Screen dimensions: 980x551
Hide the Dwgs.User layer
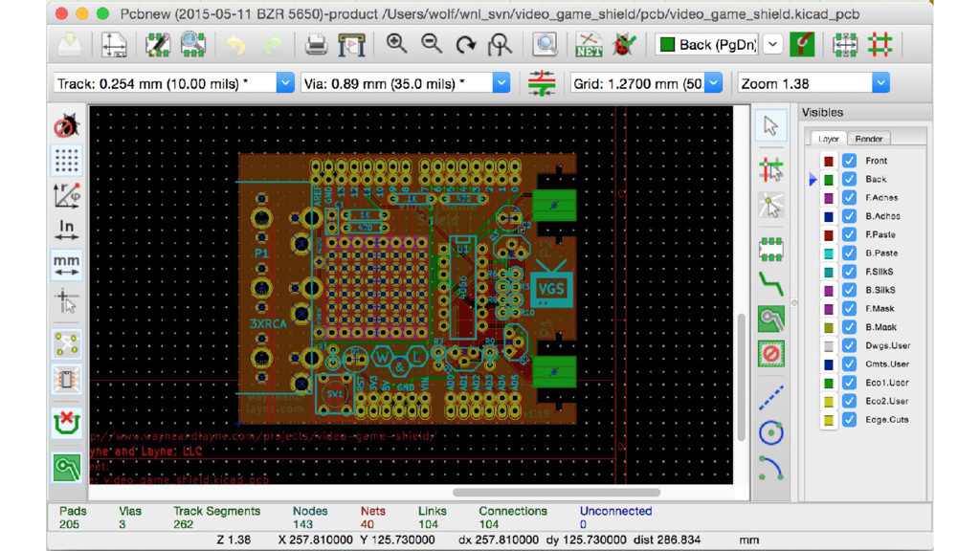[x=849, y=345]
